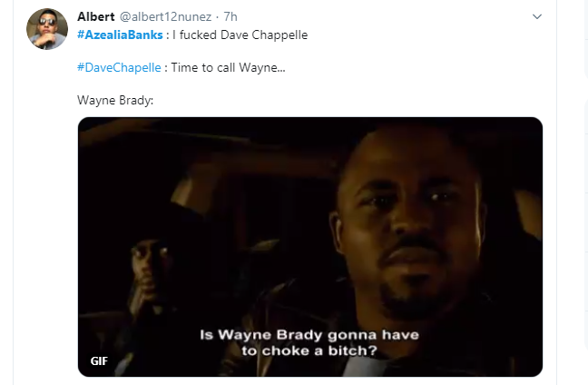Play the Wayne Brady GIF
Screen dimensions: 588x385
pos(310,247)
